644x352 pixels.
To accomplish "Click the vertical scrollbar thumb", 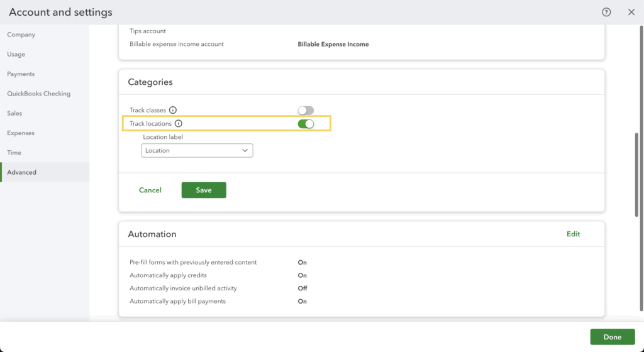I will point(638,174).
